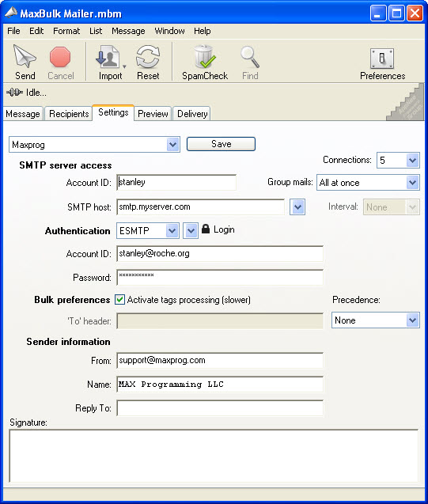Click the disabled 'To' header field
The height and width of the screenshot is (504, 428).
pos(220,320)
